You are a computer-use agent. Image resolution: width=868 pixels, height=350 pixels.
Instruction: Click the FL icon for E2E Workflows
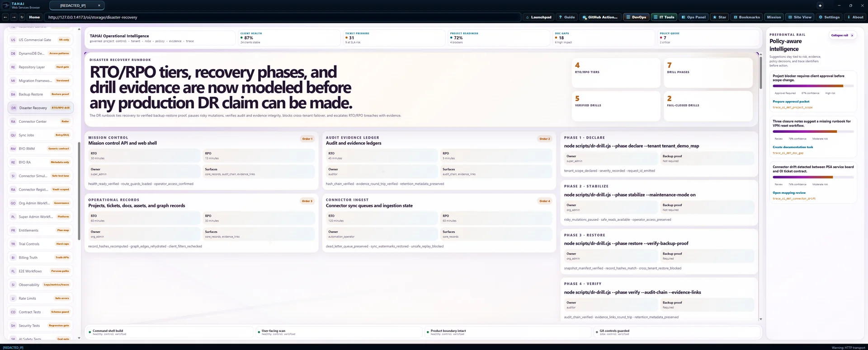[13, 271]
